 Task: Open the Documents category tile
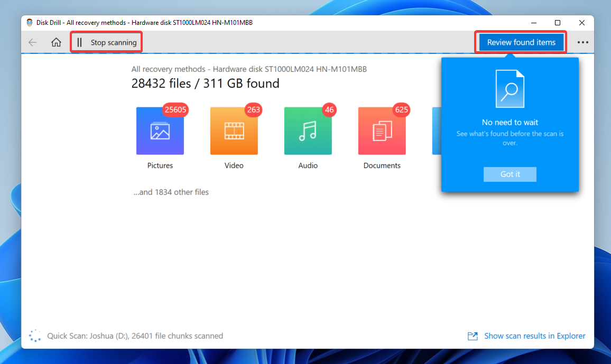point(382,131)
